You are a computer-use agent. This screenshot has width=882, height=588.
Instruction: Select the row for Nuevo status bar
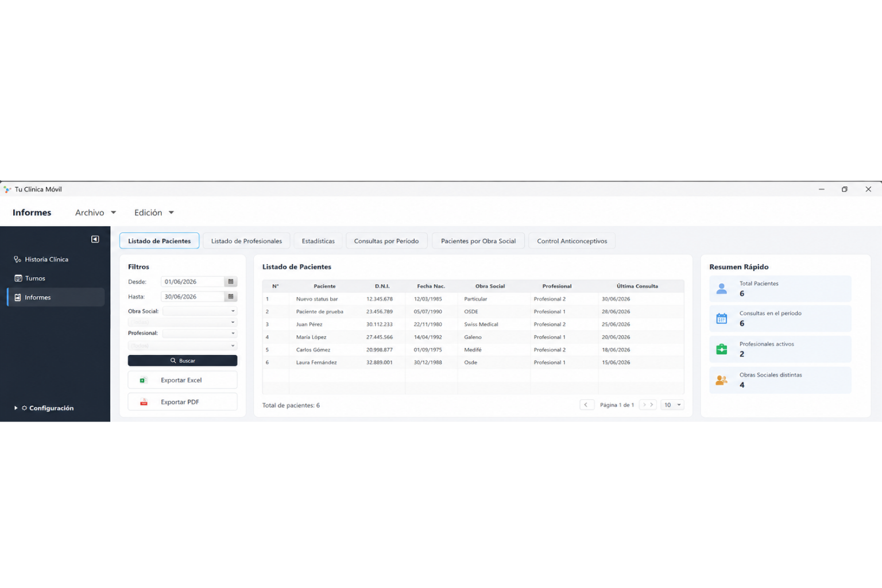(473, 299)
